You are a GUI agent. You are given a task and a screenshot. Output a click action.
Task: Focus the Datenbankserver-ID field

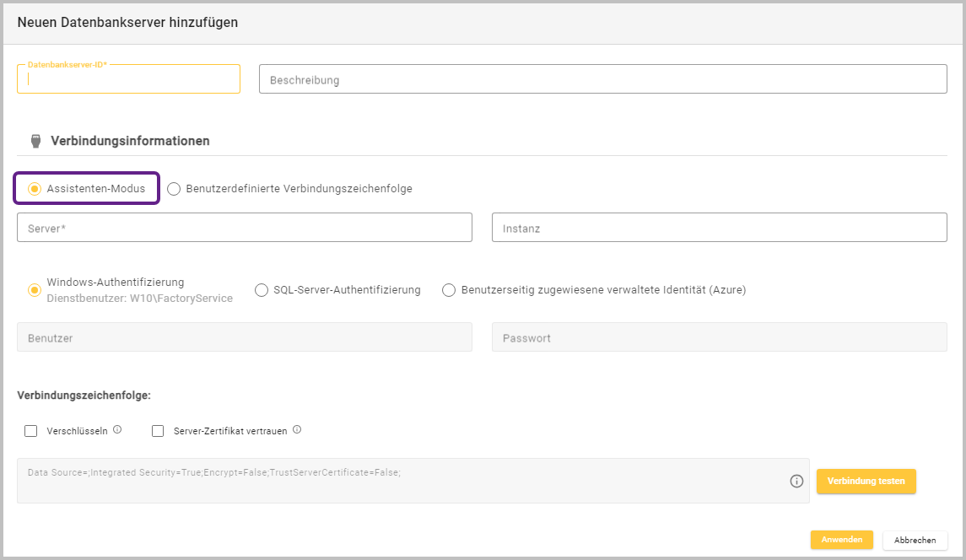tap(128, 79)
